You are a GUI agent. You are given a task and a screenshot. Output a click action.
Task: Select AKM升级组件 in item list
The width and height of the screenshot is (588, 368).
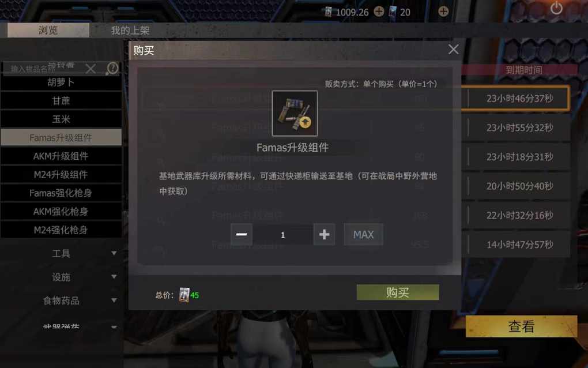pos(61,156)
